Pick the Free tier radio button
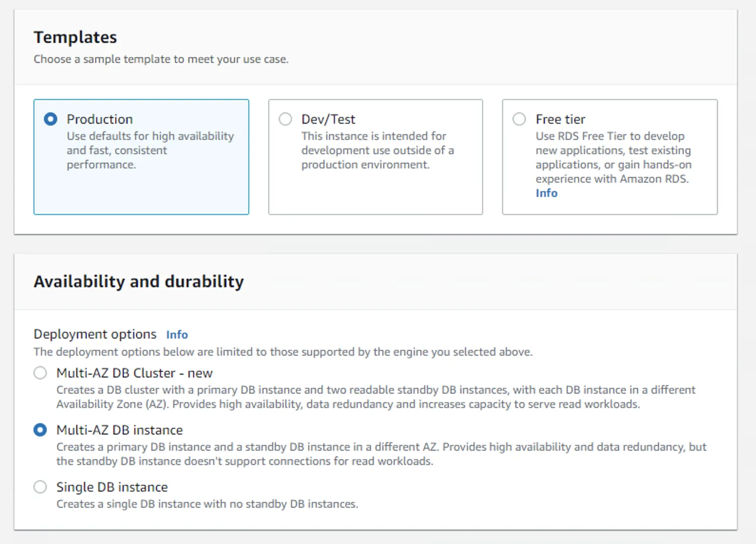The width and height of the screenshot is (756, 544). (x=519, y=119)
